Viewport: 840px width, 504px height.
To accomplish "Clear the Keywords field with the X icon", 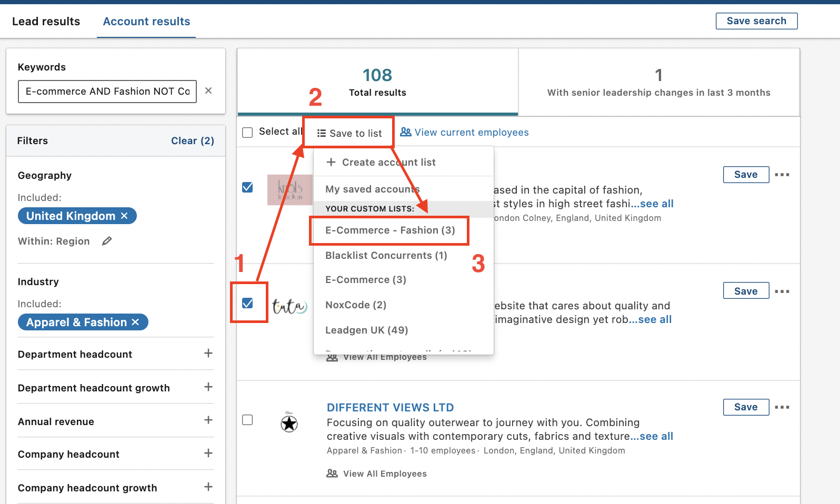I will (x=208, y=90).
